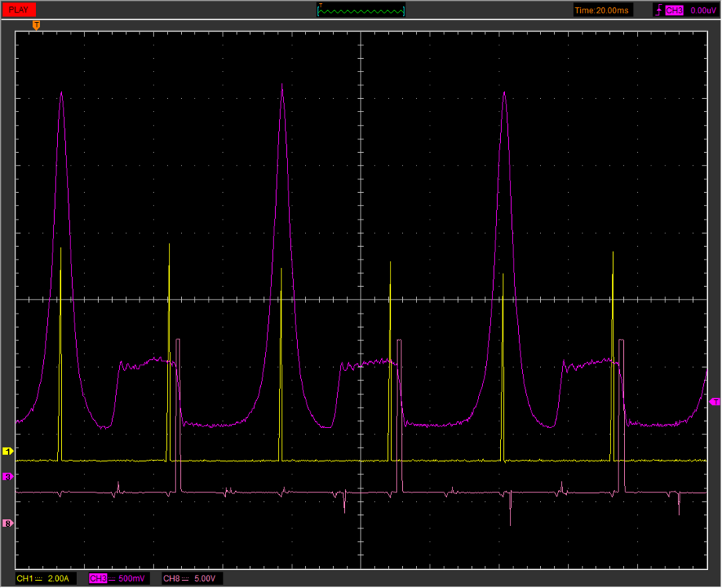Click the leftmost tall magenta waveform peak
The width and height of the screenshot is (722, 588).
pos(61,94)
